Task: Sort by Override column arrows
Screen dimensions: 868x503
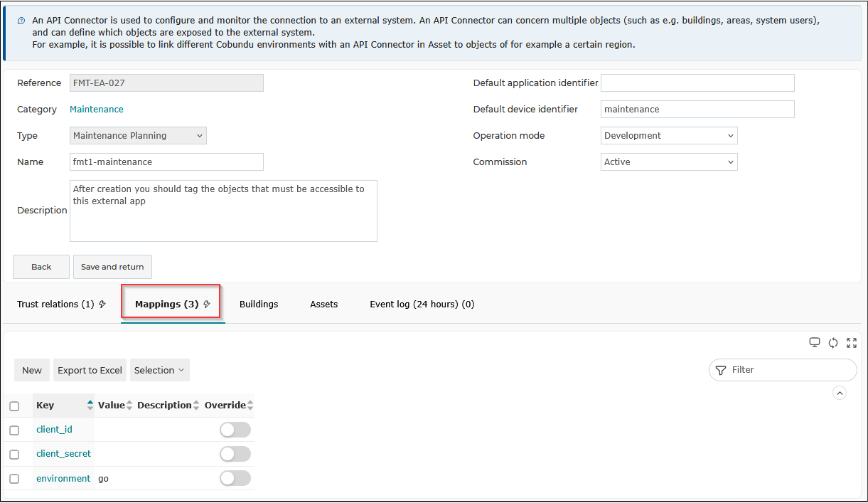Action: (x=250, y=406)
